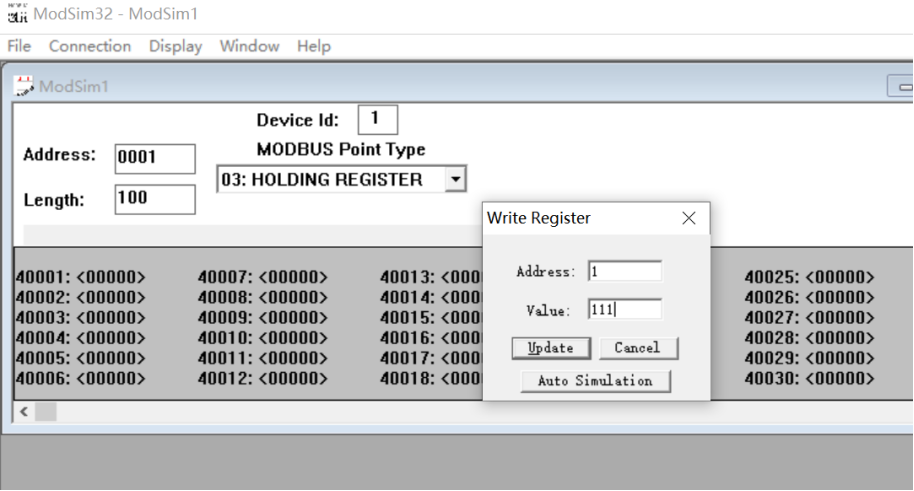Click the MODBUS Point Type label
Image resolution: width=914 pixels, height=491 pixels.
coord(341,150)
